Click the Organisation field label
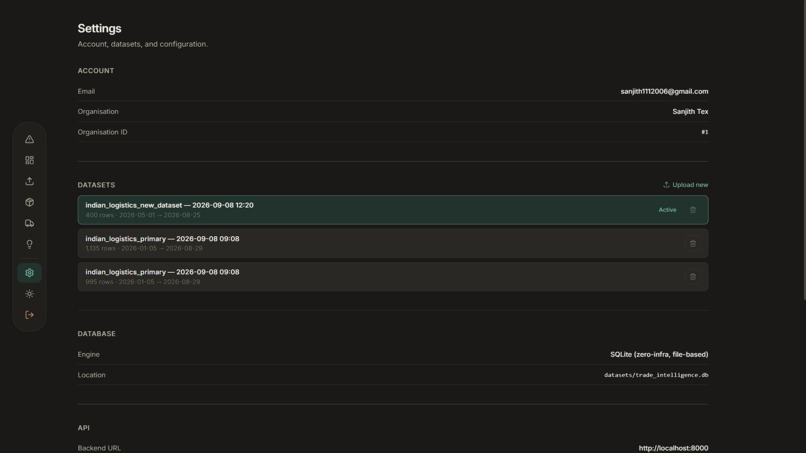The image size is (806, 453). click(98, 112)
